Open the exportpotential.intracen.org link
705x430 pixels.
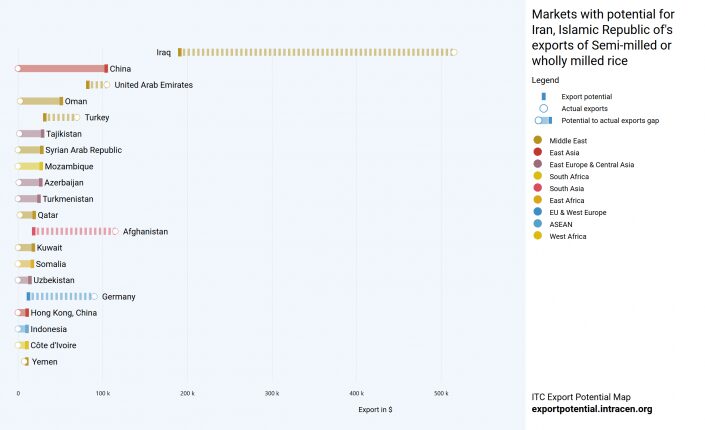pos(592,409)
